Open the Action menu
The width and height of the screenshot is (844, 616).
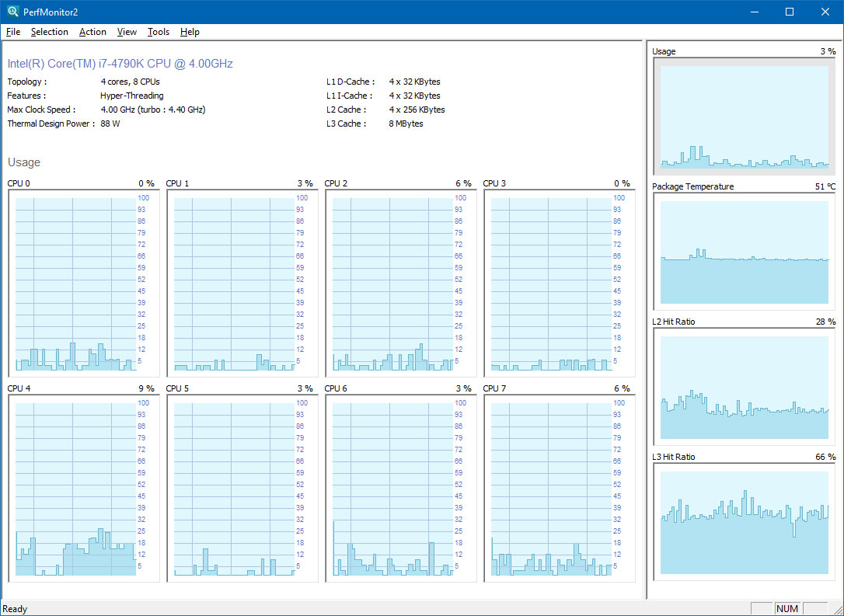coord(92,32)
